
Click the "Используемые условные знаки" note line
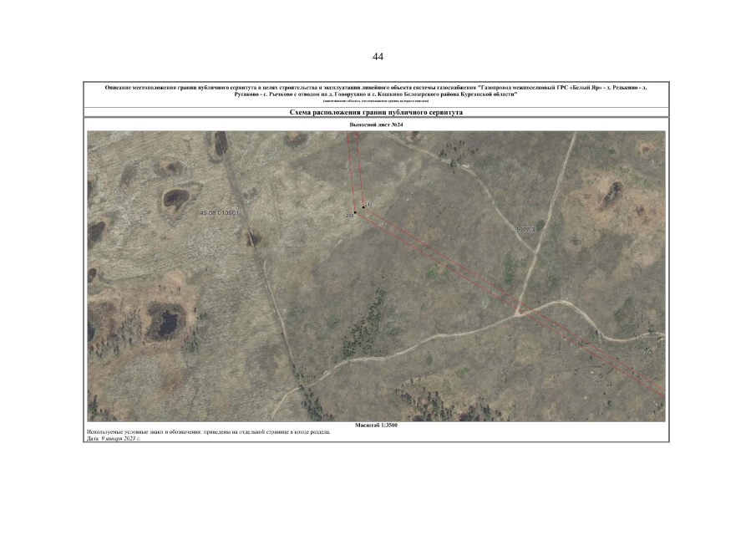pos(209,432)
